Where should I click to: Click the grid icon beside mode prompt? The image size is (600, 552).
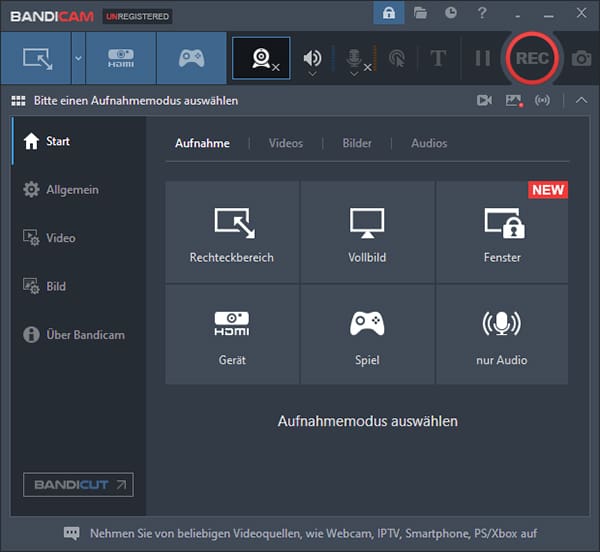pyautogui.click(x=18, y=101)
